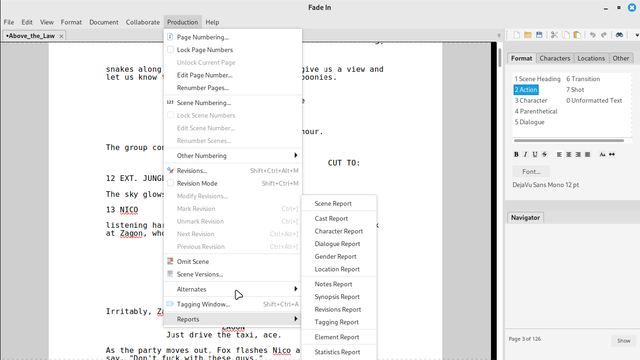Open the Help menu
640x360 pixels.
click(212, 22)
